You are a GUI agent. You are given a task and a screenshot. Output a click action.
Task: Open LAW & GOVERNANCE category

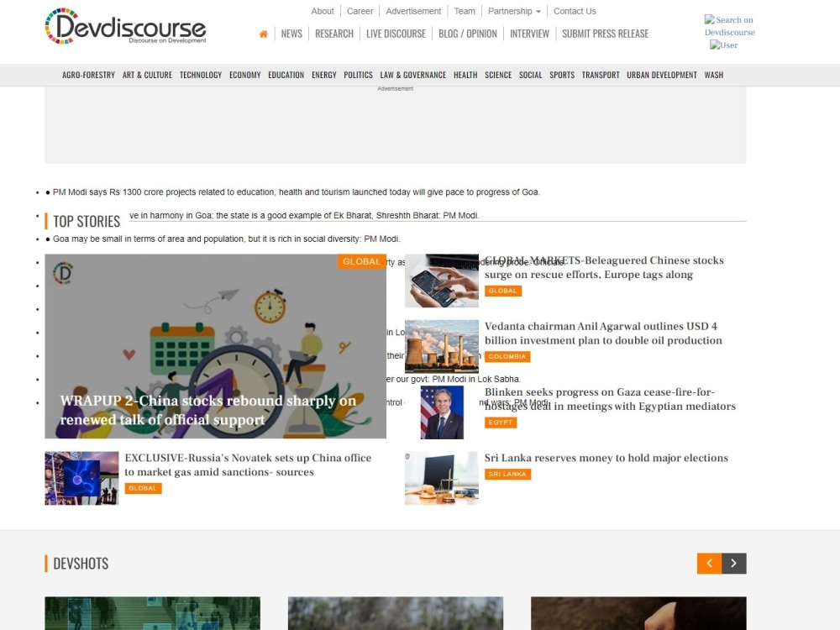[x=413, y=75]
